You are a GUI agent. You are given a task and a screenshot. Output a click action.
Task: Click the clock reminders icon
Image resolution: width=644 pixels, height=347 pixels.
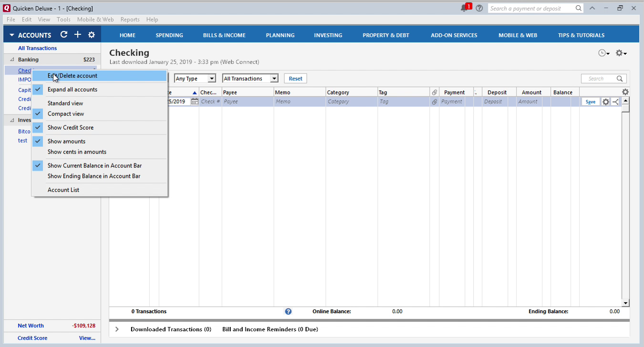click(x=604, y=53)
